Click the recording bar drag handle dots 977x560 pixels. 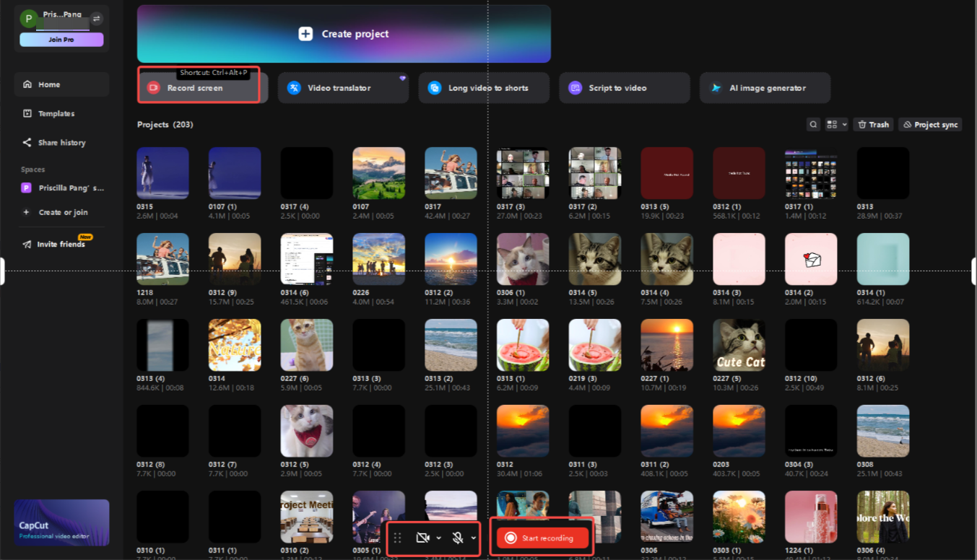coord(397,538)
